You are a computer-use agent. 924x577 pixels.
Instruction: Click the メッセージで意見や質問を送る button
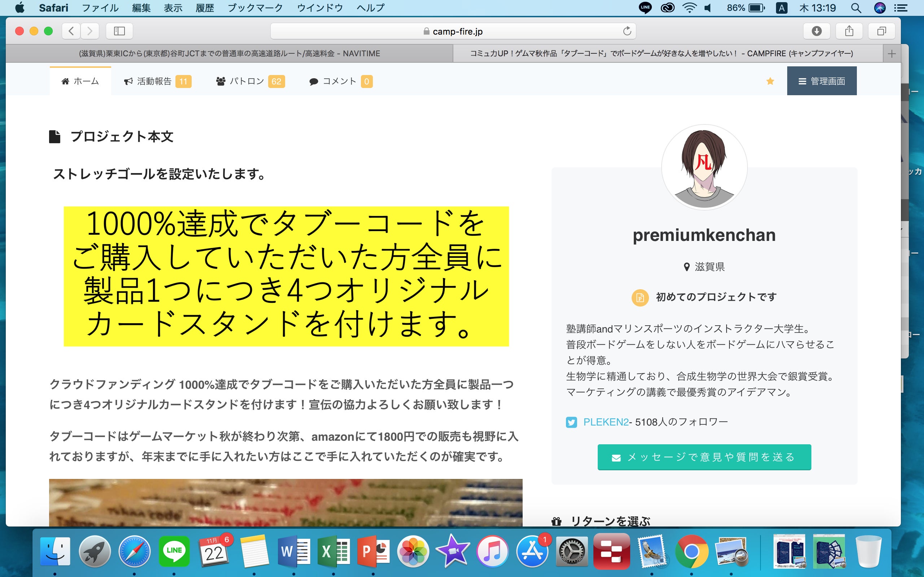[x=704, y=457]
